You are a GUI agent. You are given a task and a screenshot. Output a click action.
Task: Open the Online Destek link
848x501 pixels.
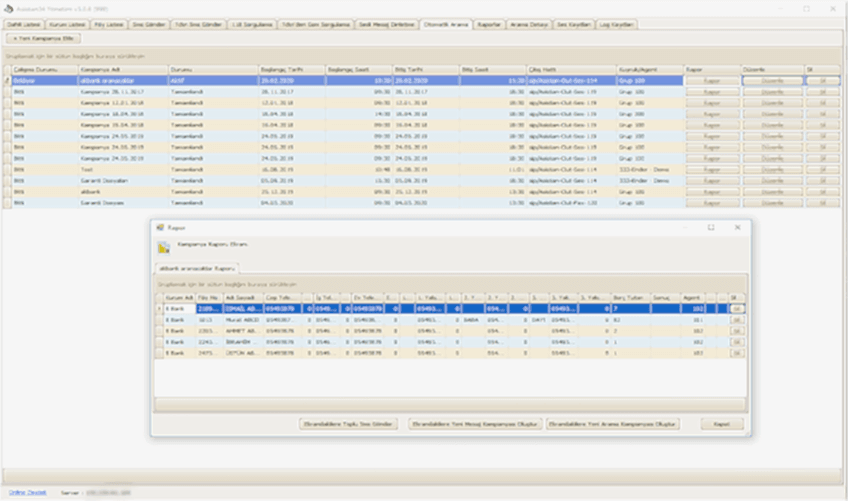click(27, 493)
